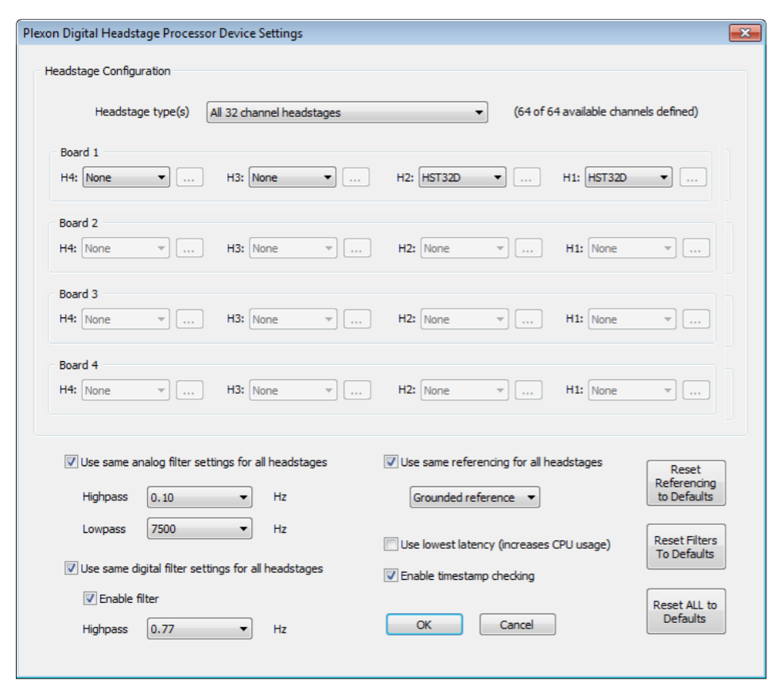780x700 pixels.
Task: Click ellipsis button next to Board 4 H3
Action: (357, 391)
